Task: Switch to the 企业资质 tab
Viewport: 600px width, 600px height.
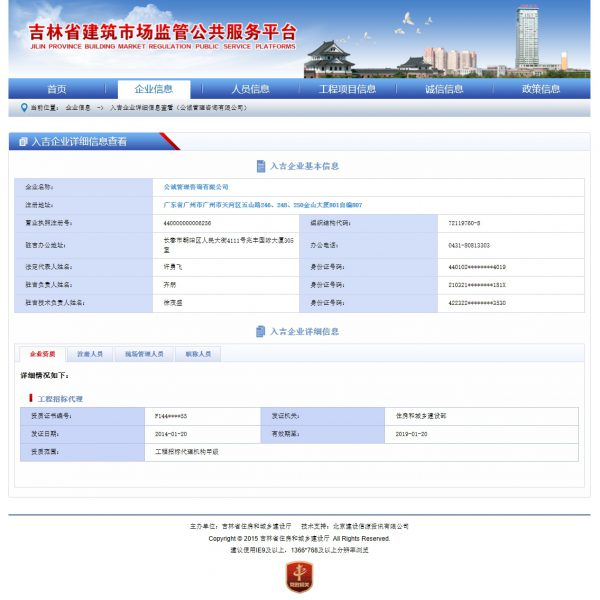Action: click(42, 354)
